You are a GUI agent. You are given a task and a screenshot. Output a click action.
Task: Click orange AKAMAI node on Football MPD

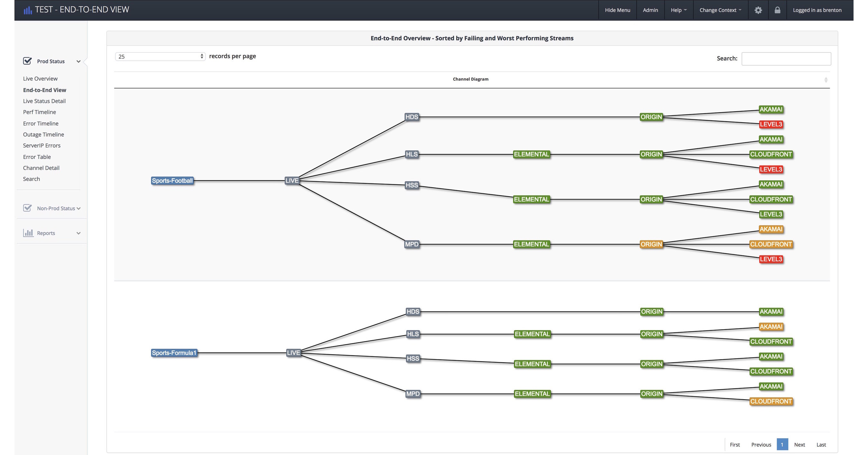(x=771, y=229)
